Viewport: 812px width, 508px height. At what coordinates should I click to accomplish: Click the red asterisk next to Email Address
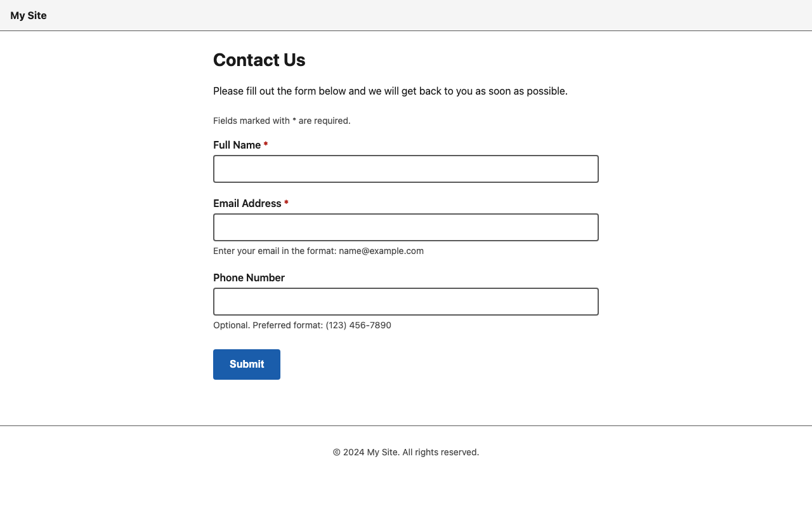point(285,203)
